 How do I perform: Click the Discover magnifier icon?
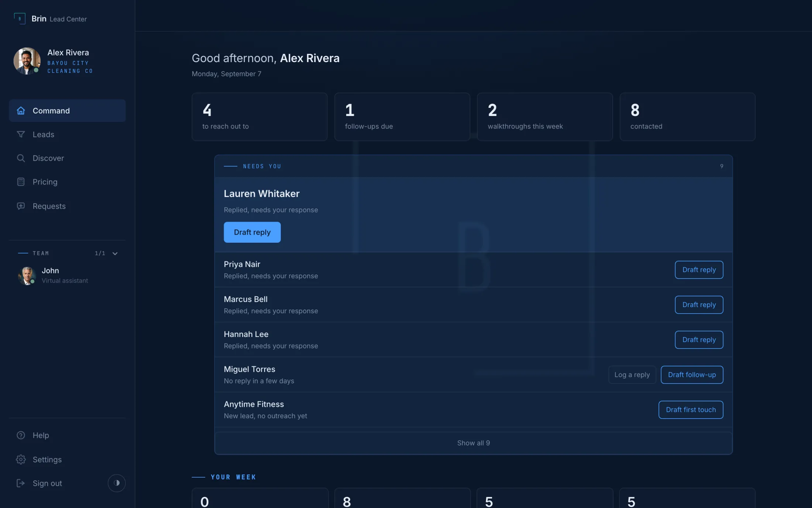pos(21,158)
